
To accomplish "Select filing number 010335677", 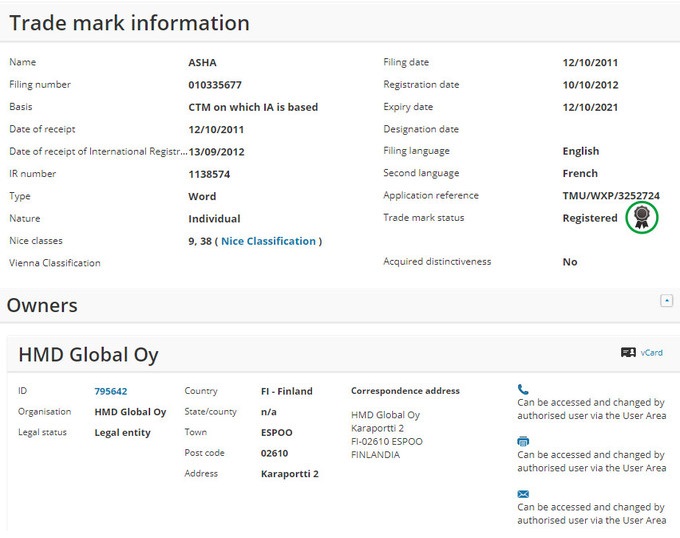I will click(215, 85).
